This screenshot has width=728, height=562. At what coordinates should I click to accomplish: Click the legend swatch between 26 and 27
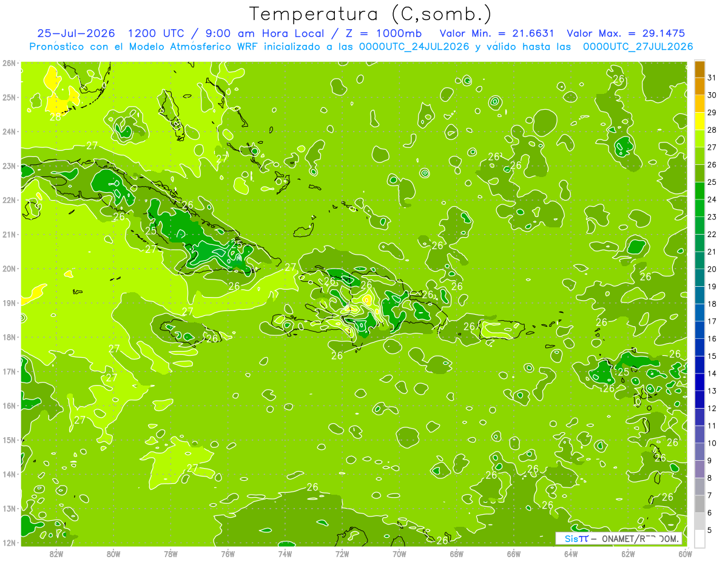tap(700, 156)
